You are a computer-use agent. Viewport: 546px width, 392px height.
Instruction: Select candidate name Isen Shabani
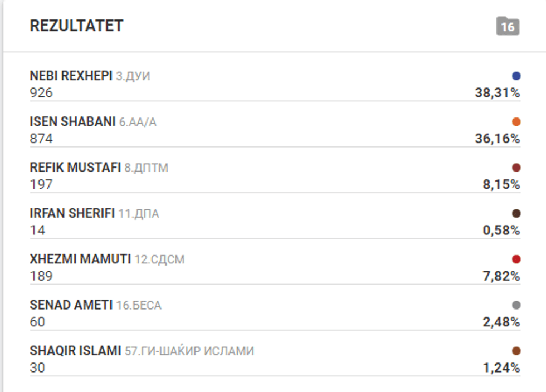[x=72, y=122]
